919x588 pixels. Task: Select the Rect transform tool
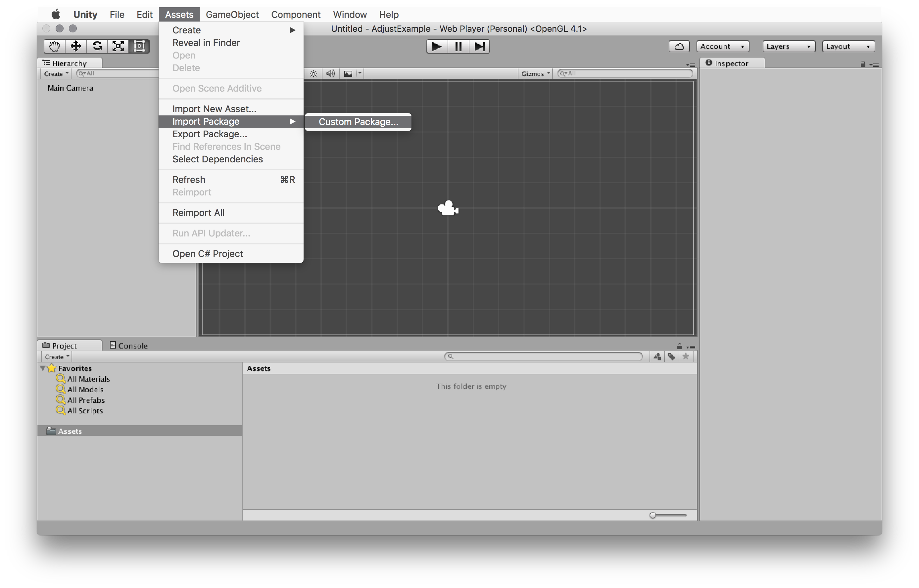(139, 46)
